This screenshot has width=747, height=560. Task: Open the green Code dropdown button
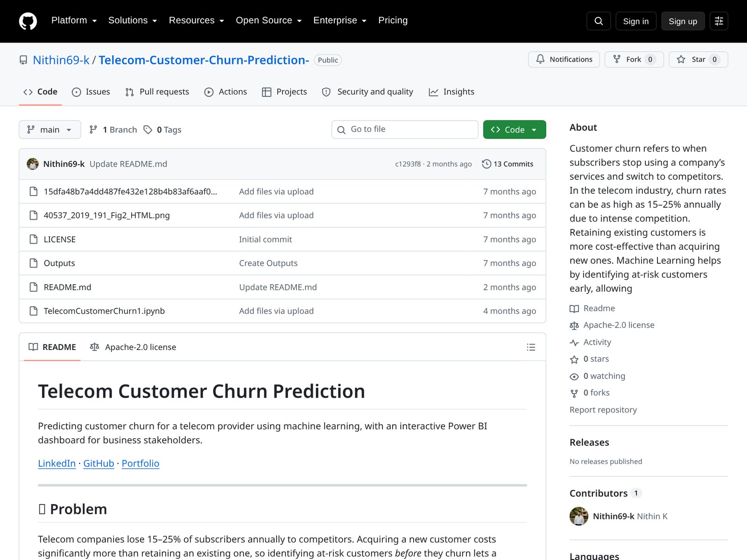514,130
